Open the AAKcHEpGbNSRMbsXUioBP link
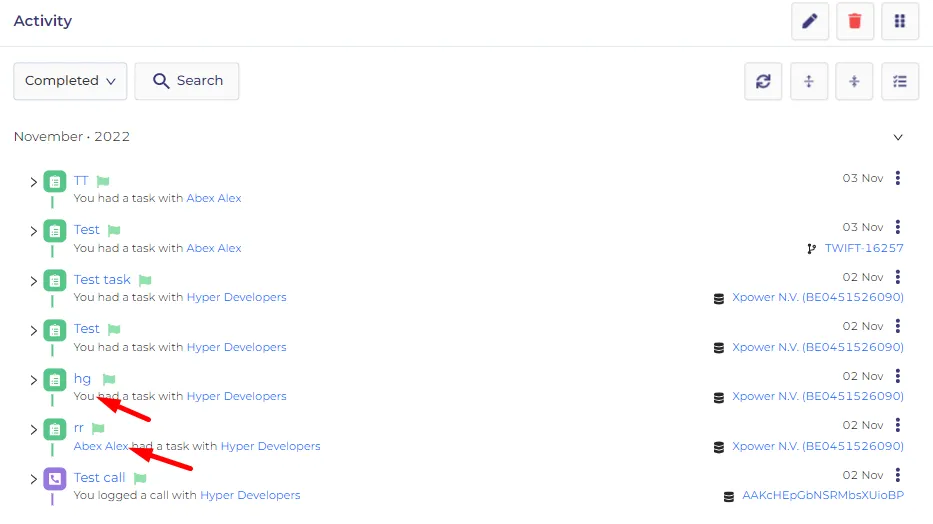The height and width of the screenshot is (524, 933). (x=823, y=495)
